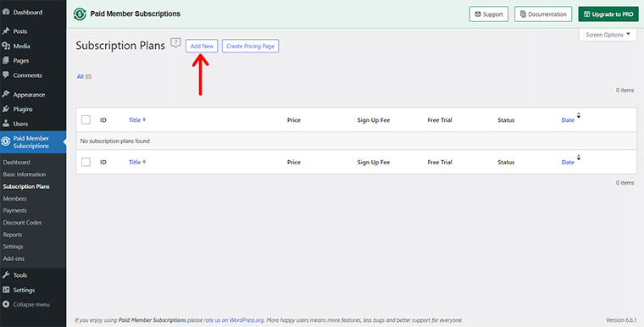Viewport: 644px width, 327px height.
Task: Open the Screen Options dropdown
Action: tap(608, 35)
